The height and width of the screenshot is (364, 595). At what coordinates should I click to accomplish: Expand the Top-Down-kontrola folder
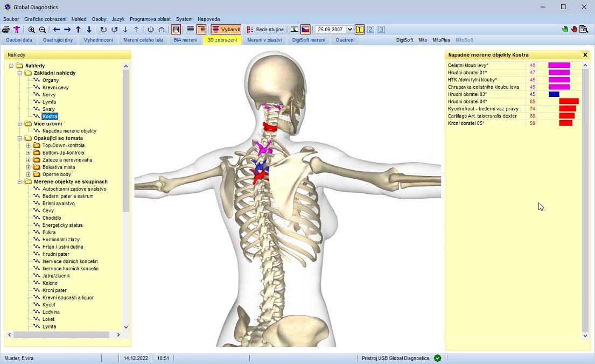pyautogui.click(x=29, y=145)
